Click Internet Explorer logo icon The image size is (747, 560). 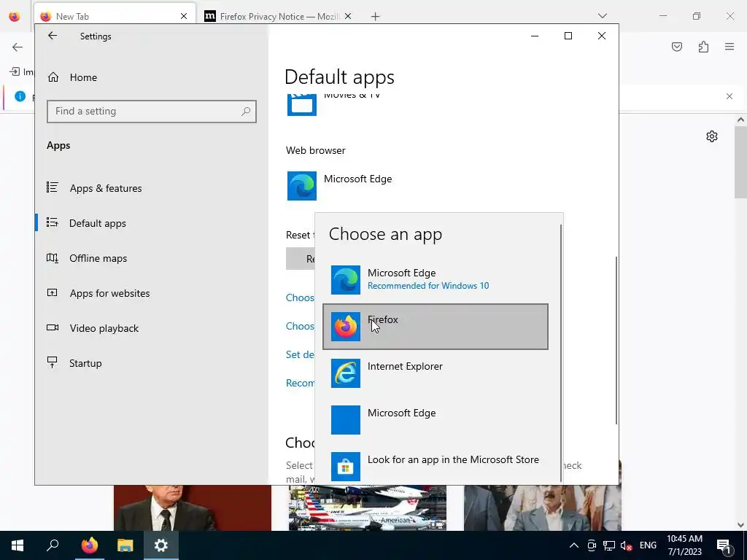click(x=346, y=373)
